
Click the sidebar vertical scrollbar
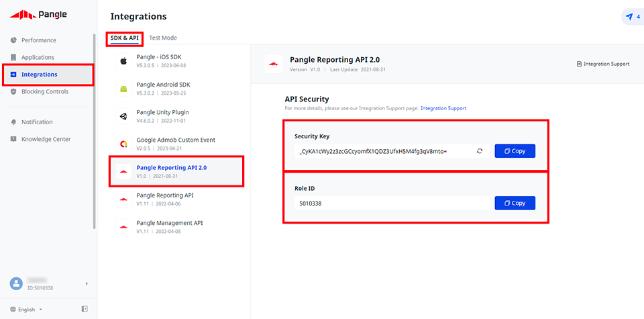tap(95, 132)
